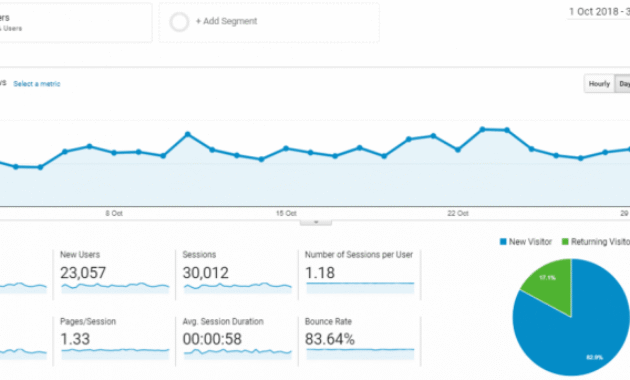Screen dimensions: 630x380
Task: Click the Pages/Session sparkline chart
Action: pyautogui.click(x=115, y=354)
